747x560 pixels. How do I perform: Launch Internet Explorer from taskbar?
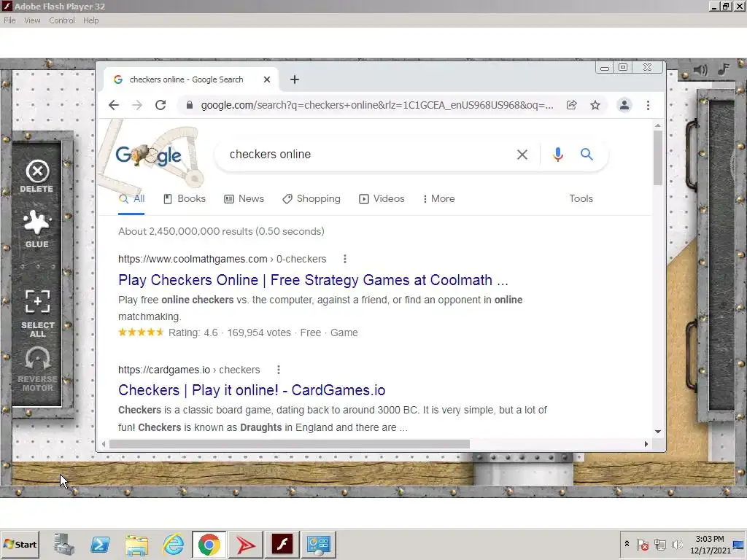pyautogui.click(x=173, y=545)
